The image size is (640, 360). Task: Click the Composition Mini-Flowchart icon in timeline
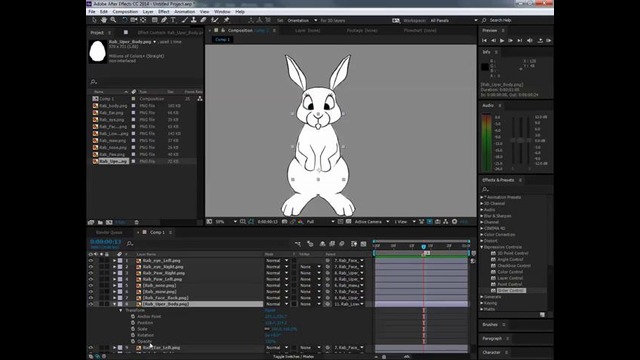(298, 244)
